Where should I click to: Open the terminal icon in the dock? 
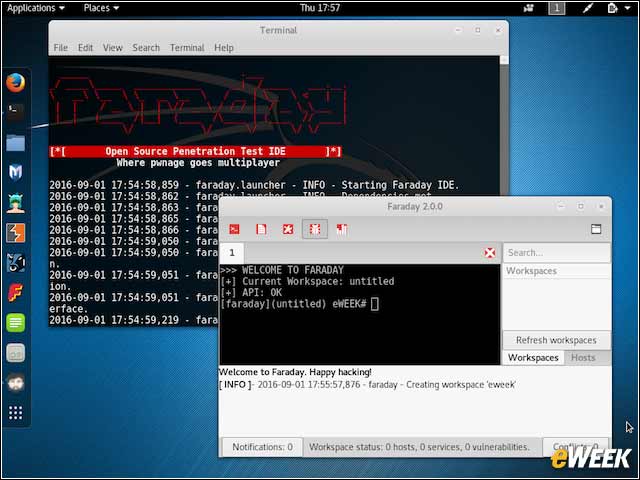pyautogui.click(x=16, y=112)
